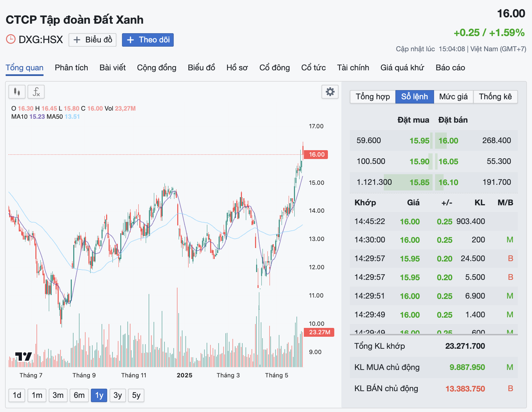532x412 pixels.
Task: Click the +0.25 / +1.59% change value
Action: click(x=489, y=33)
